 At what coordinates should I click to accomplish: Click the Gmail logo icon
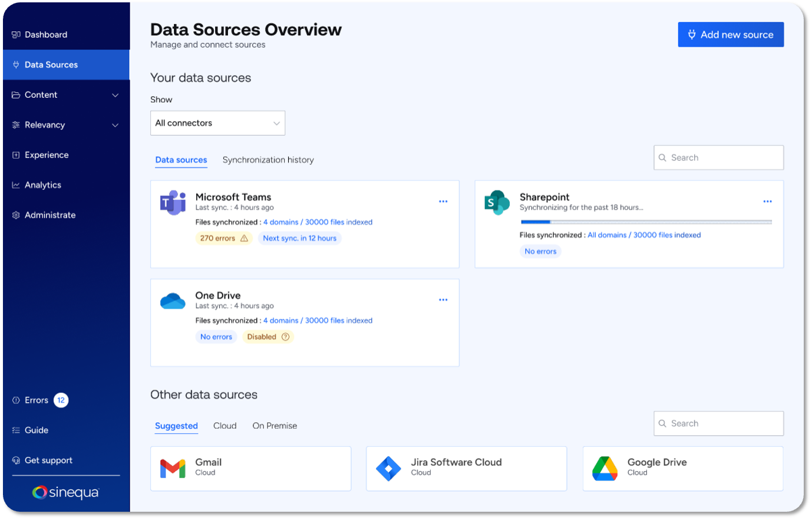173,469
